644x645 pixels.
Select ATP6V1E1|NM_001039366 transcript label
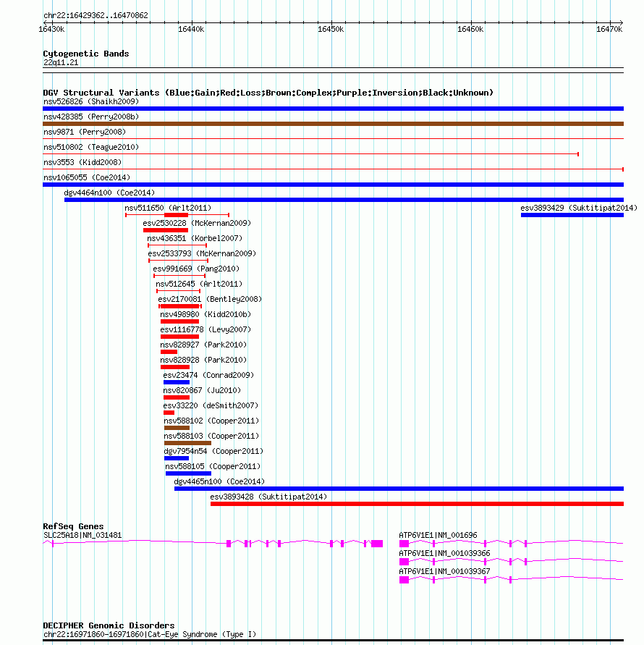pyautogui.click(x=444, y=554)
